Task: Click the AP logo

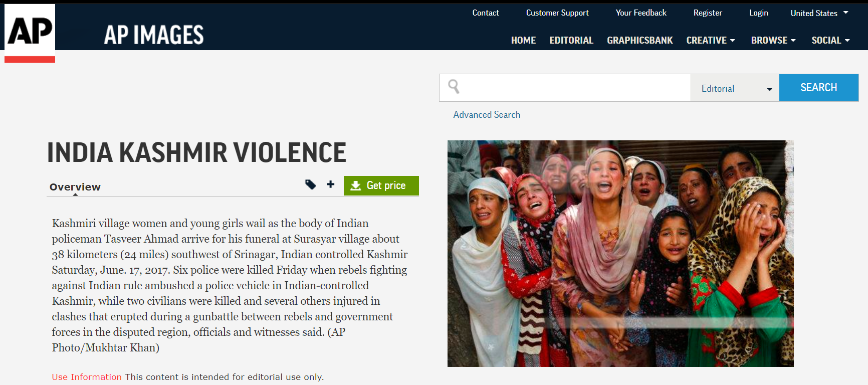Action: (x=30, y=33)
